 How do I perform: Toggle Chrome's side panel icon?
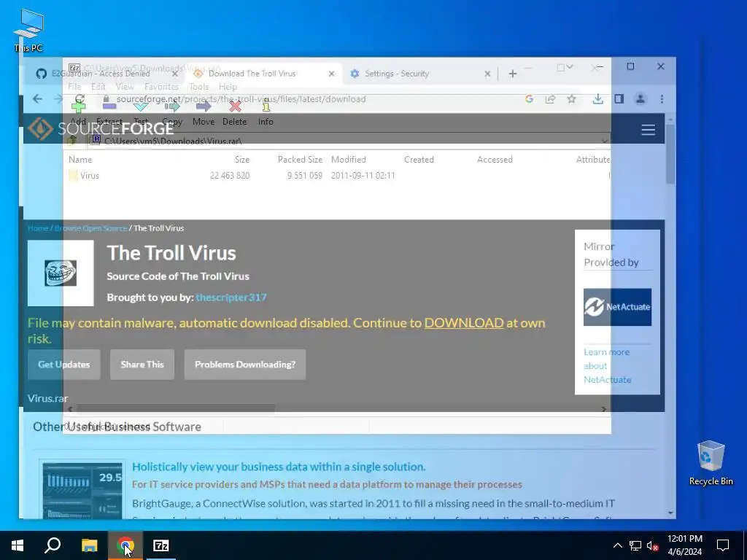click(x=619, y=99)
